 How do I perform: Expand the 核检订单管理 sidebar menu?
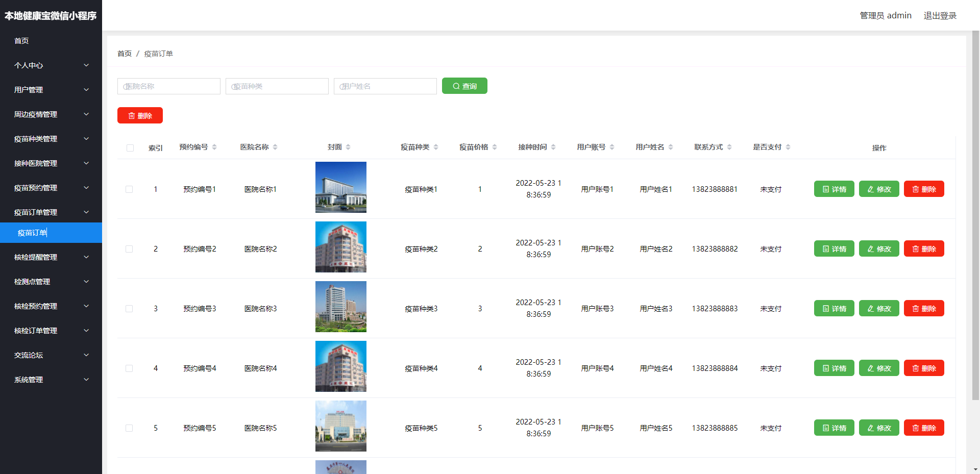pyautogui.click(x=51, y=331)
